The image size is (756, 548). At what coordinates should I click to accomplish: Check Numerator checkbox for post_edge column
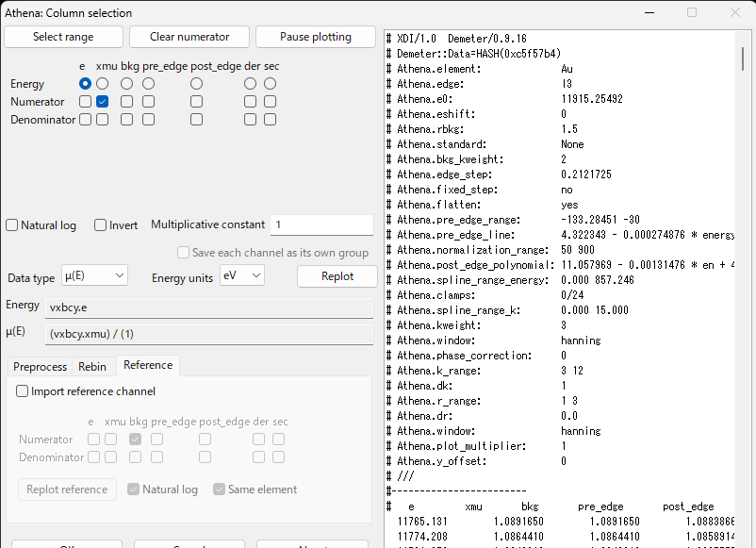point(196,101)
